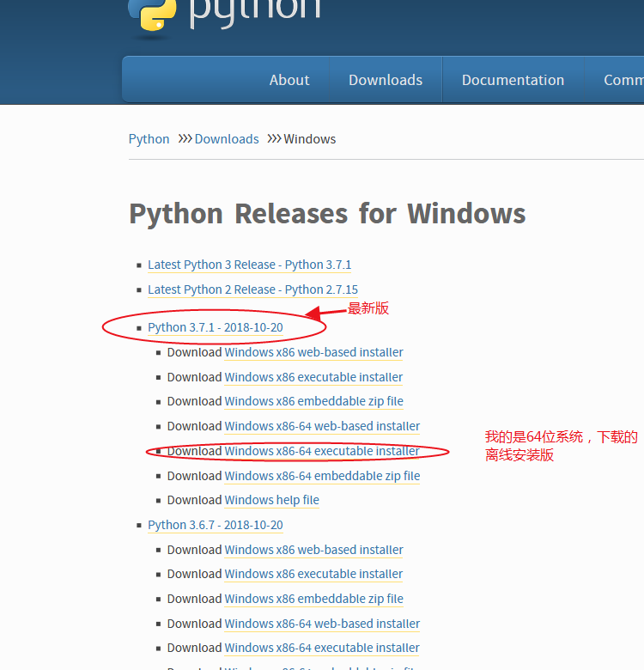Go to Downloads breadcrumb link
This screenshot has width=644, height=670.
tap(227, 139)
